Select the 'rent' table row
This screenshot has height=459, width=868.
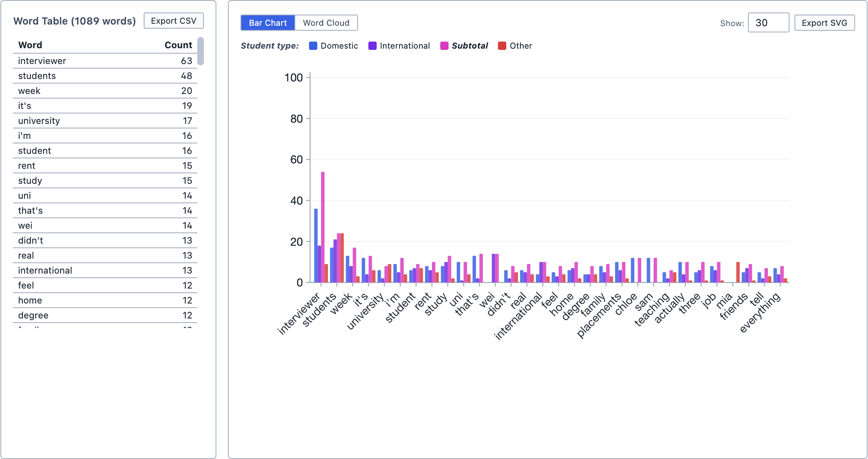click(105, 165)
